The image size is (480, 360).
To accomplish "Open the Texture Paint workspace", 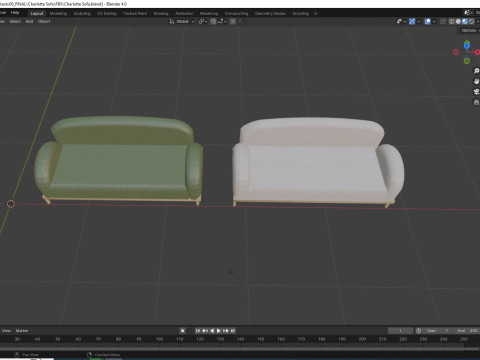I will coord(135,13).
